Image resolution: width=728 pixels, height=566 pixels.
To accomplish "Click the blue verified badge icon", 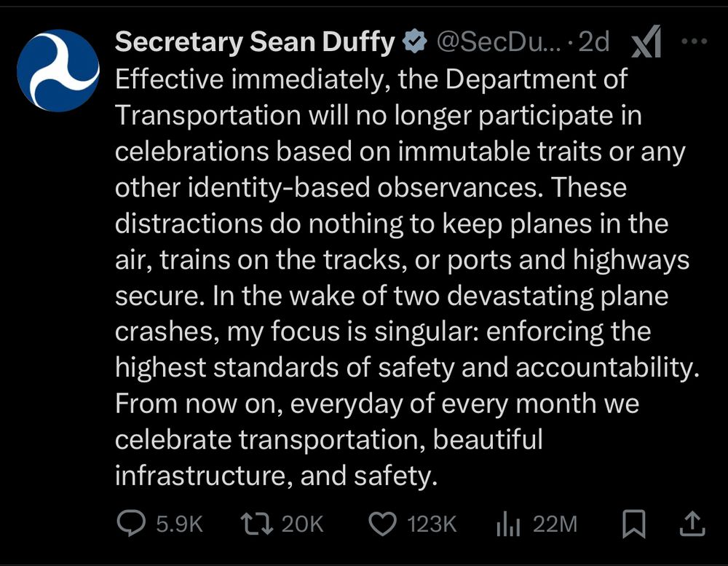I will (414, 42).
